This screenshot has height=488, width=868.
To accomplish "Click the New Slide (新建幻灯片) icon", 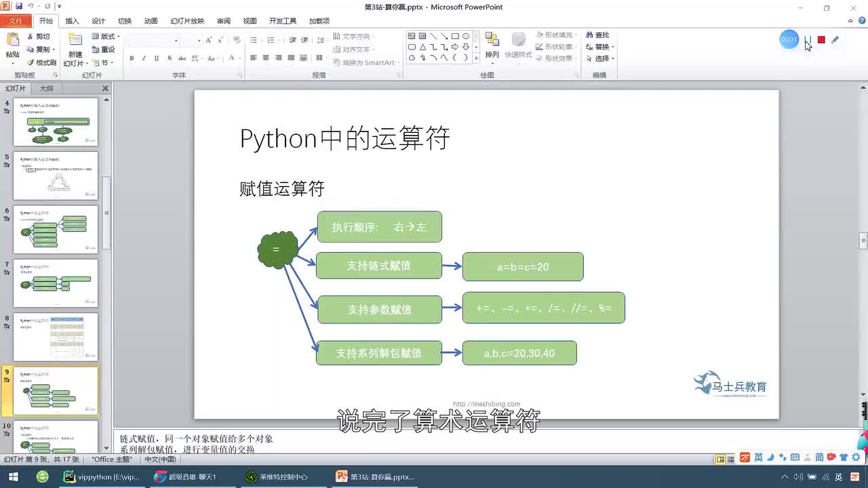I will tap(75, 40).
